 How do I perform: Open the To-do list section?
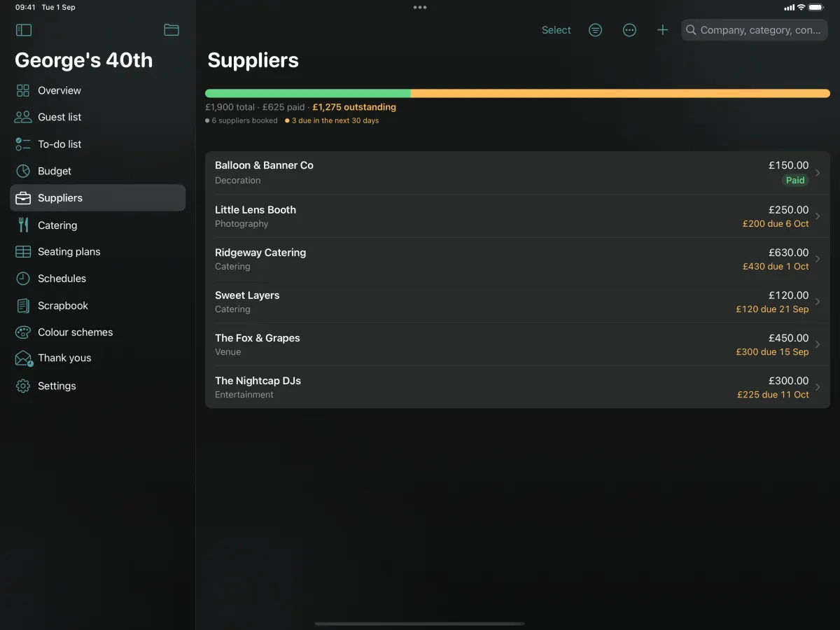pos(97,144)
